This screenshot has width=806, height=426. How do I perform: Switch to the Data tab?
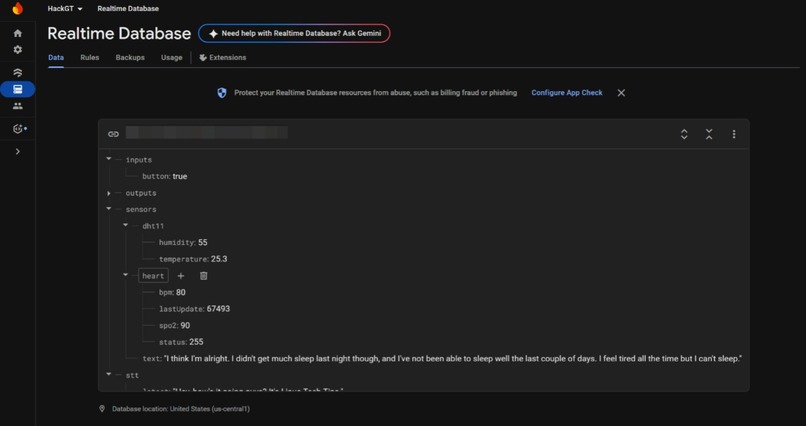[56, 58]
